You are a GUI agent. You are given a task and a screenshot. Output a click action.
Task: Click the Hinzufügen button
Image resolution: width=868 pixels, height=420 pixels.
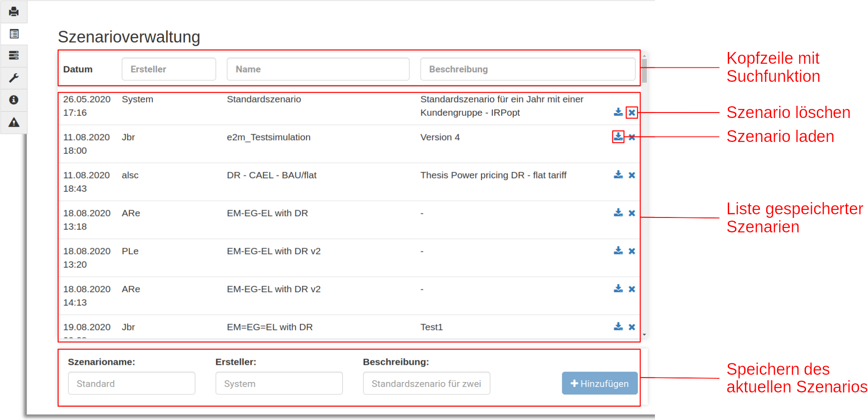[600, 383]
